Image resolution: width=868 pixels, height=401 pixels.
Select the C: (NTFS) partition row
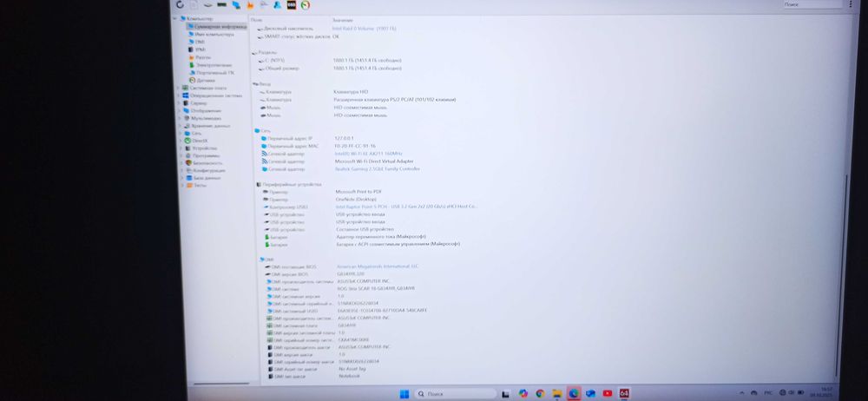click(330, 61)
